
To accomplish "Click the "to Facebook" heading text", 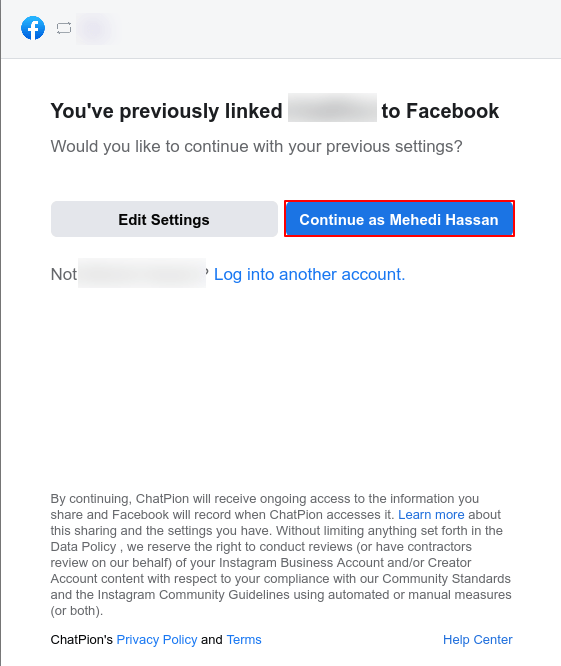I will coord(440,111).
